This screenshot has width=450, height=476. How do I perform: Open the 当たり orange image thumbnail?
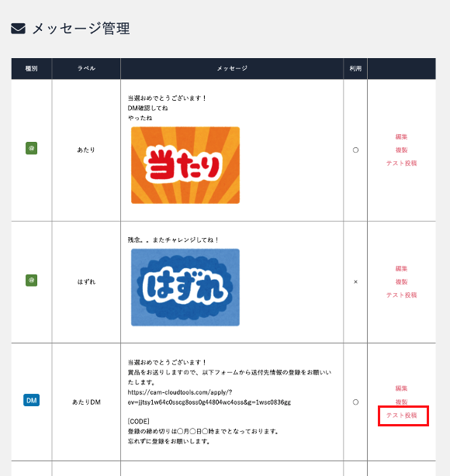[x=185, y=165]
